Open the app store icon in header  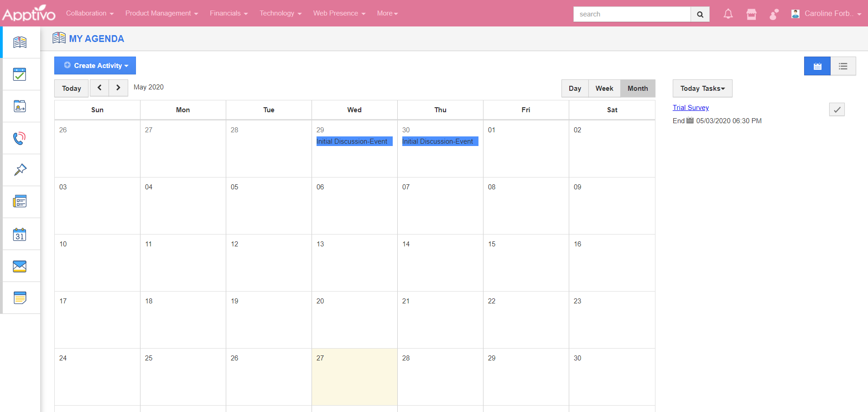pos(751,14)
